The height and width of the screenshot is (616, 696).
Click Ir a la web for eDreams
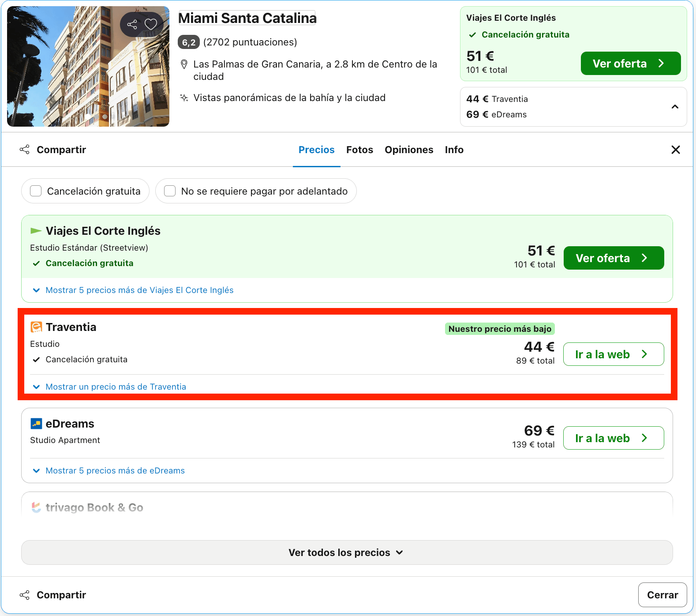coord(614,438)
